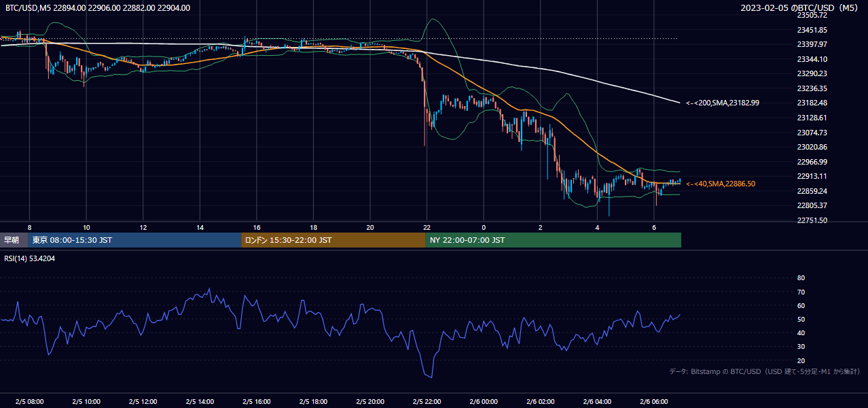Screen dimensions: 868x408
Task: Click time axis label 2/5 14:00
Action: coord(200,402)
